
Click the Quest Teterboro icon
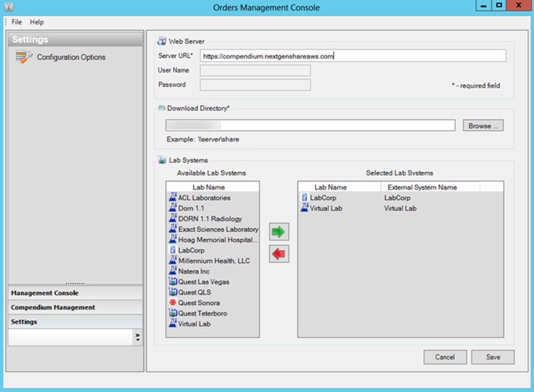coord(173,313)
